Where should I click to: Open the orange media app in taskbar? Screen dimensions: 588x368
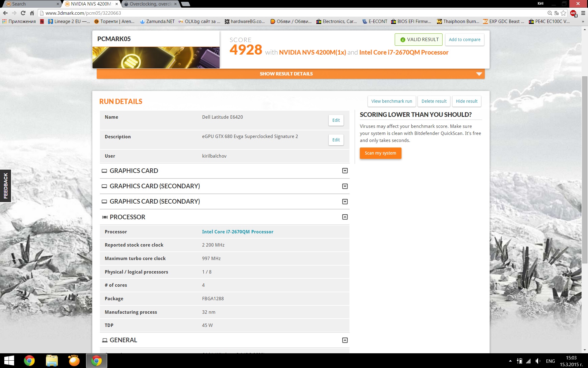coord(74,361)
